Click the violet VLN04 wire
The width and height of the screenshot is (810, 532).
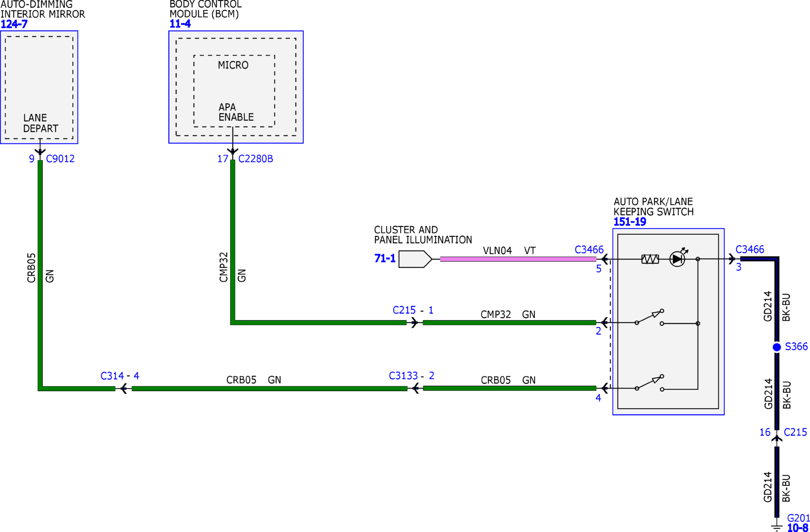(x=518, y=259)
